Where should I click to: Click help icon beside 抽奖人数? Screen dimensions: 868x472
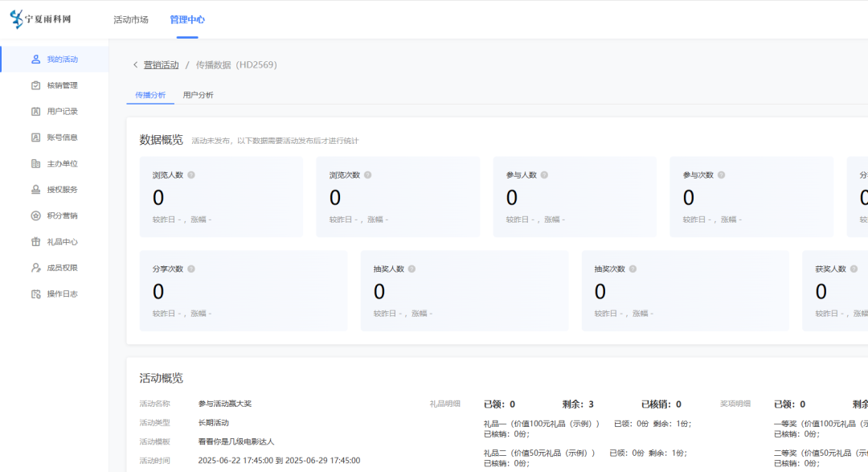point(411,269)
